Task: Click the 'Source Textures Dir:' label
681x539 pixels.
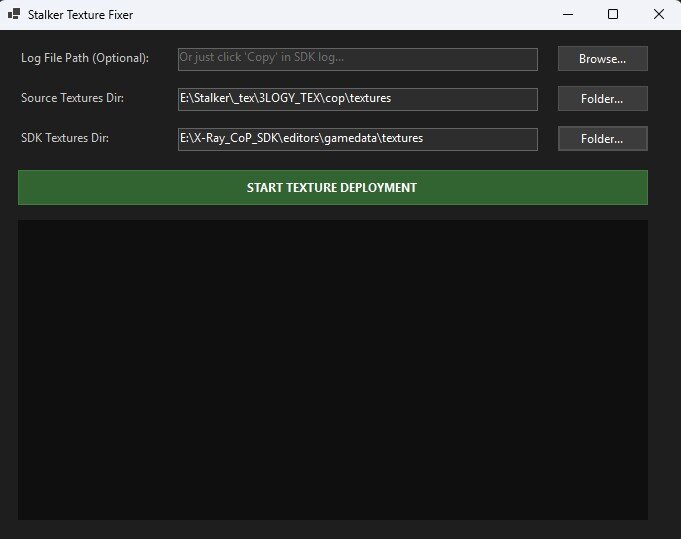Action: [72, 98]
